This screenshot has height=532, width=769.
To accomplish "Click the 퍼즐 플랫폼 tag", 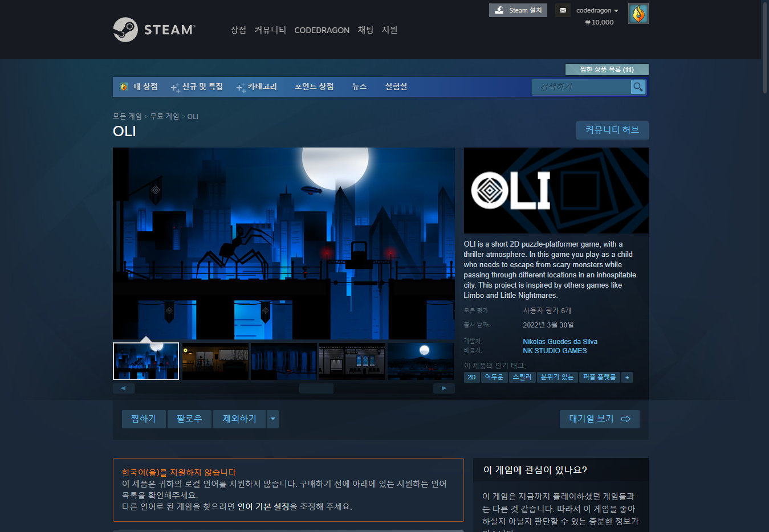I will point(599,377).
